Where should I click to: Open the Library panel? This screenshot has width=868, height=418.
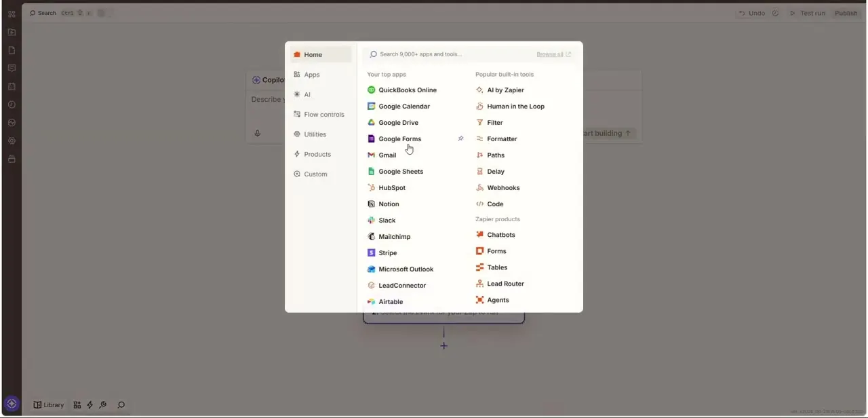tap(49, 404)
